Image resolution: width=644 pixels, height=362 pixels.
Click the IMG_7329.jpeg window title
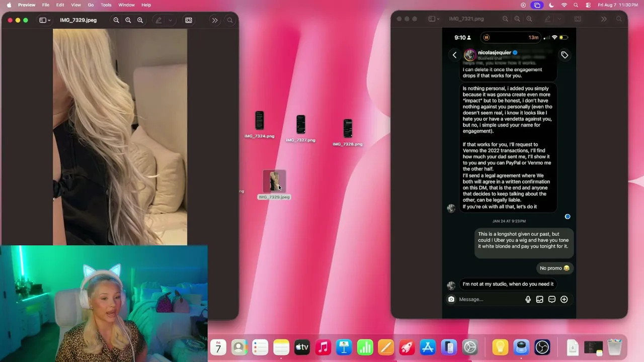pos(78,20)
